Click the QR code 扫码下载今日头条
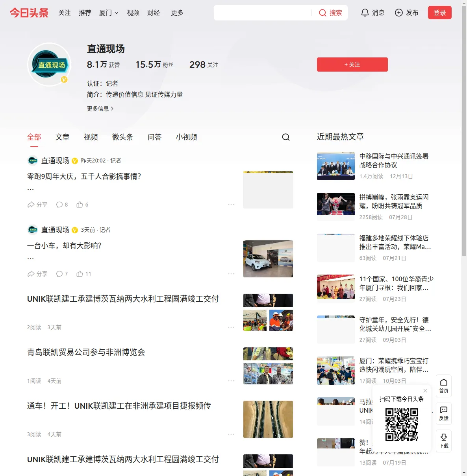 click(x=402, y=424)
